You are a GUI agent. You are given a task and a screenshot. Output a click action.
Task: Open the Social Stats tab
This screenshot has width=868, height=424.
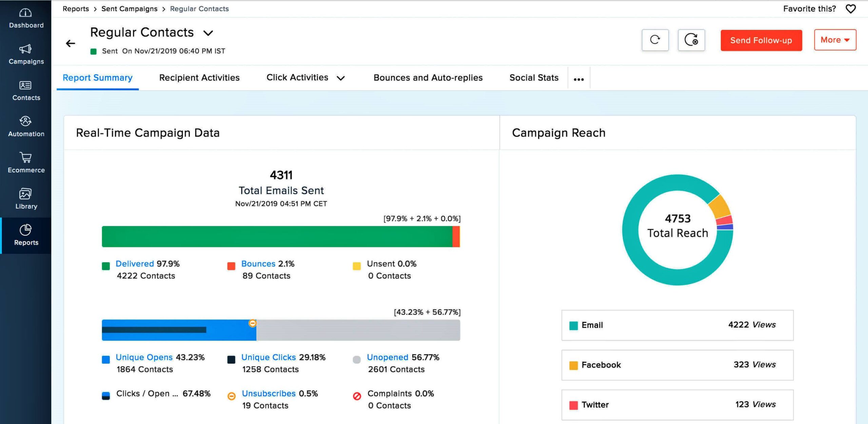tap(534, 78)
